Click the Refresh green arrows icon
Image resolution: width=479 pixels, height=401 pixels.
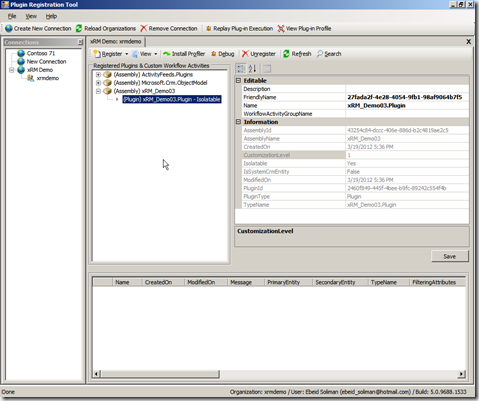click(x=286, y=54)
